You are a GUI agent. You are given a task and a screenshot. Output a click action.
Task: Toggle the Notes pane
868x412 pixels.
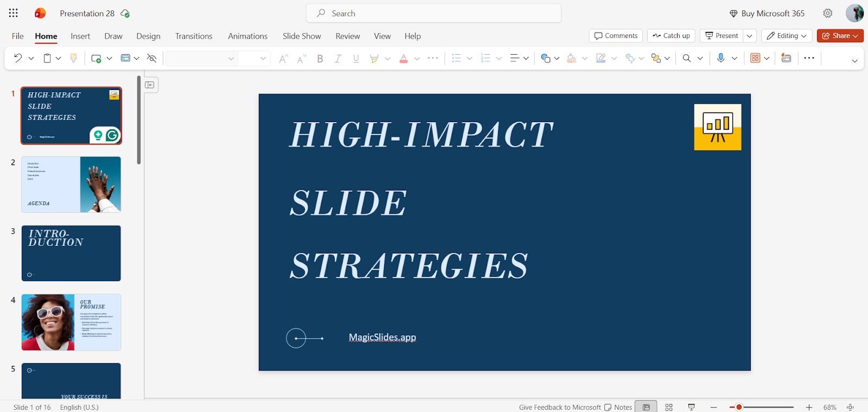[618, 407]
